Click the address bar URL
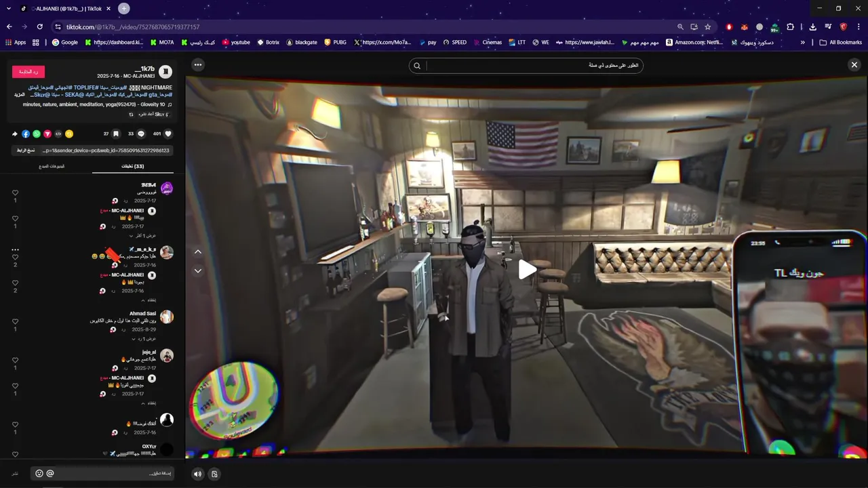The image size is (868, 488). [132, 27]
